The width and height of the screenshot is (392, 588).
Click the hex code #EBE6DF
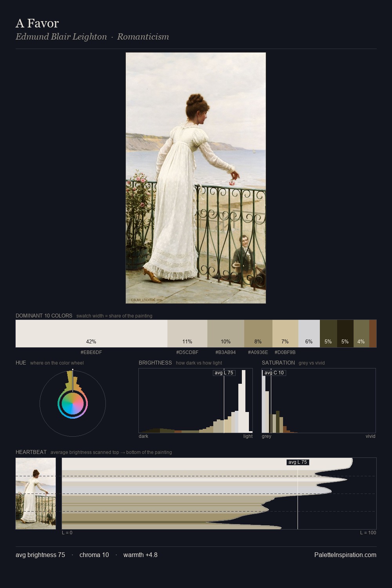tap(91, 352)
